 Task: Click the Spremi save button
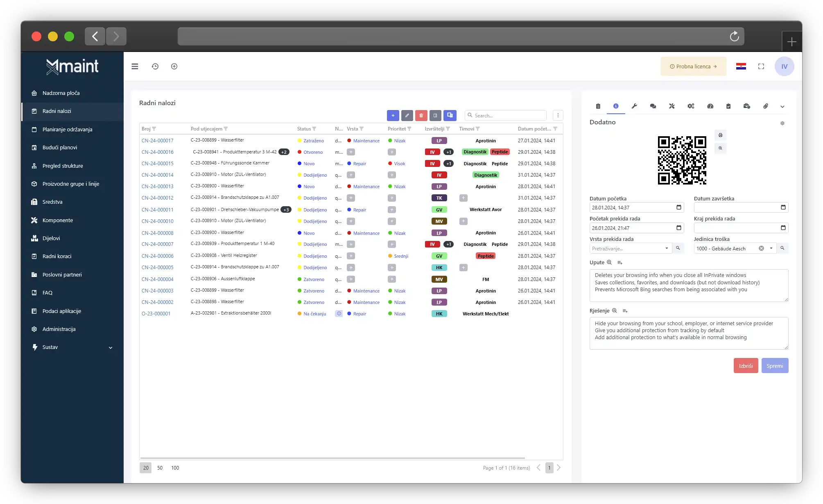click(774, 366)
